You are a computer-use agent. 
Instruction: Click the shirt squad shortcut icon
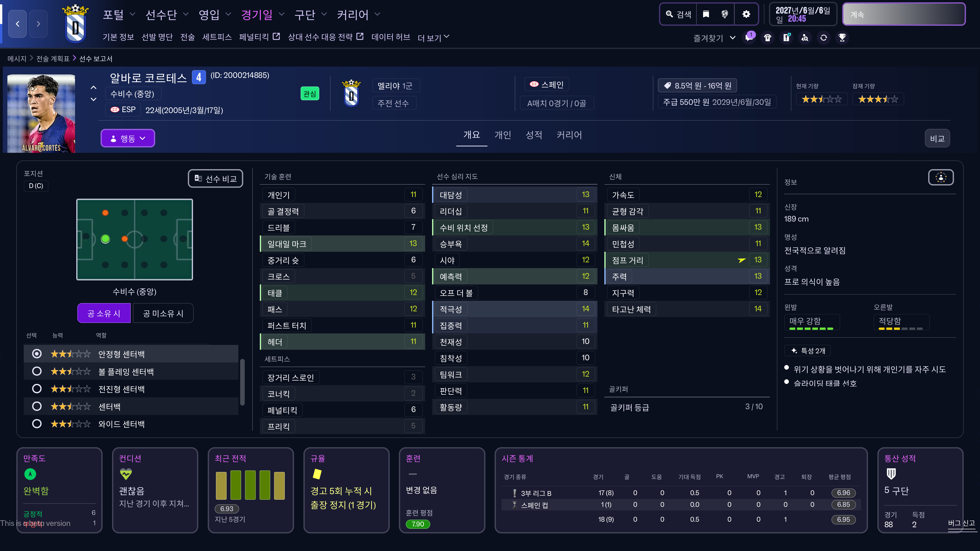[x=768, y=38]
